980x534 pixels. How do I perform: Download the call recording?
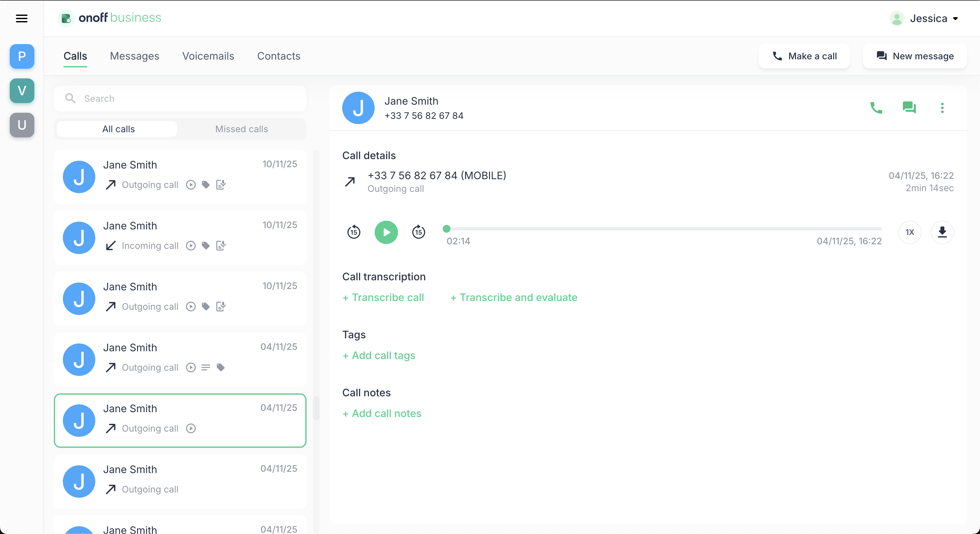(x=942, y=232)
